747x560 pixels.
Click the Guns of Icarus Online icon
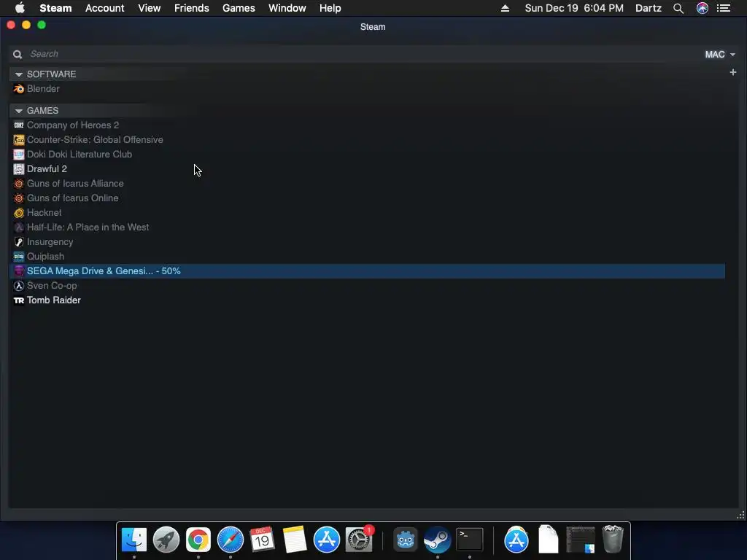click(18, 198)
